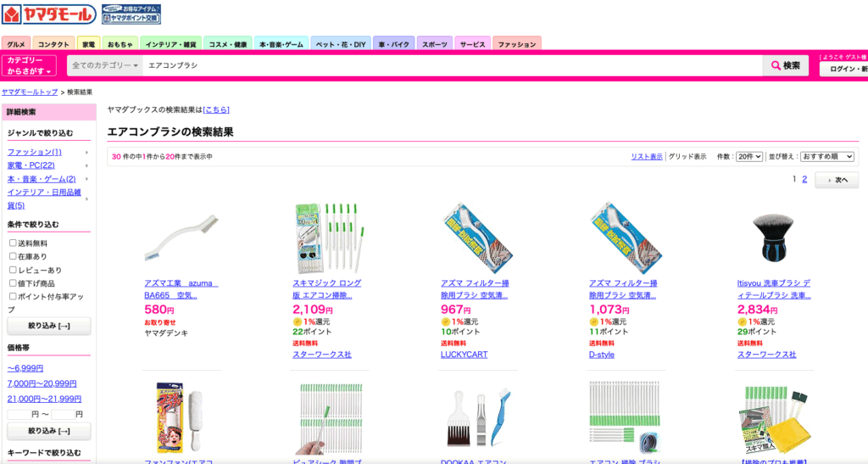This screenshot has height=464, width=868.
Task: Click the maximum price input box
Action: click(63, 414)
